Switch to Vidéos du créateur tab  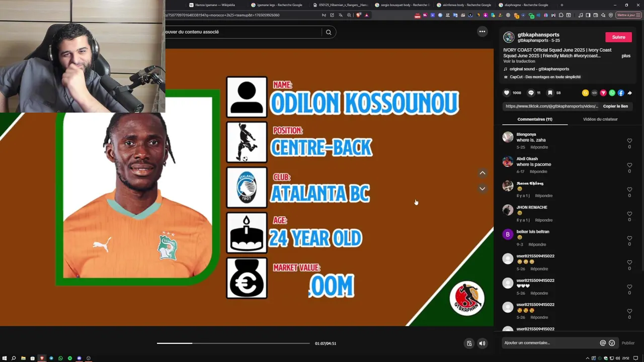point(600,119)
